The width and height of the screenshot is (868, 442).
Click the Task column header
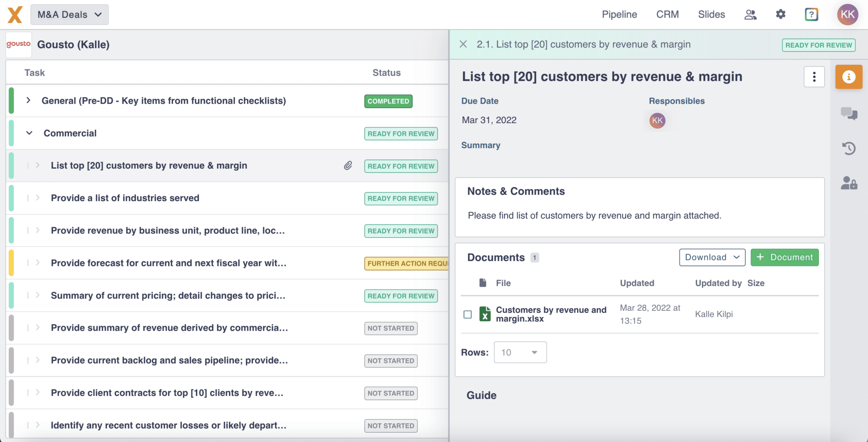click(x=35, y=73)
